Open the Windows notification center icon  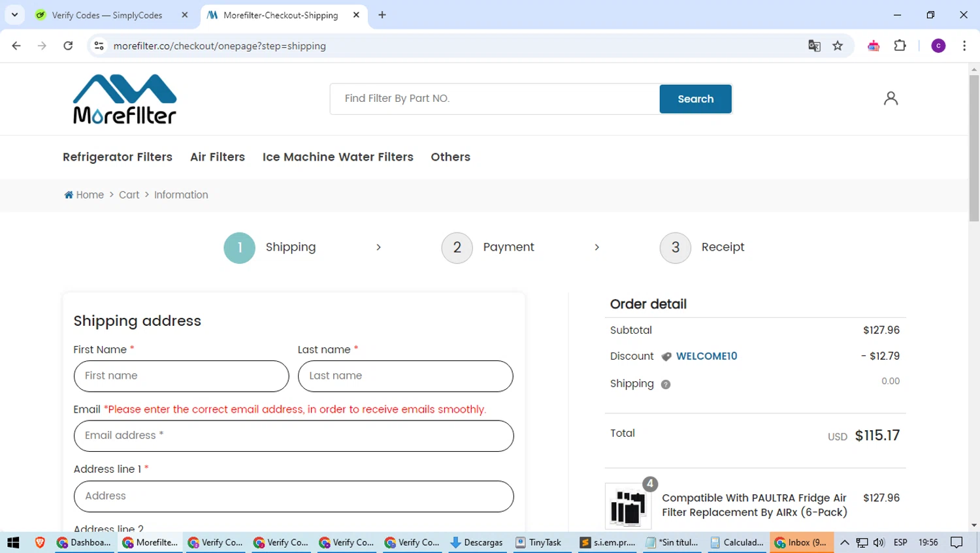tap(957, 543)
